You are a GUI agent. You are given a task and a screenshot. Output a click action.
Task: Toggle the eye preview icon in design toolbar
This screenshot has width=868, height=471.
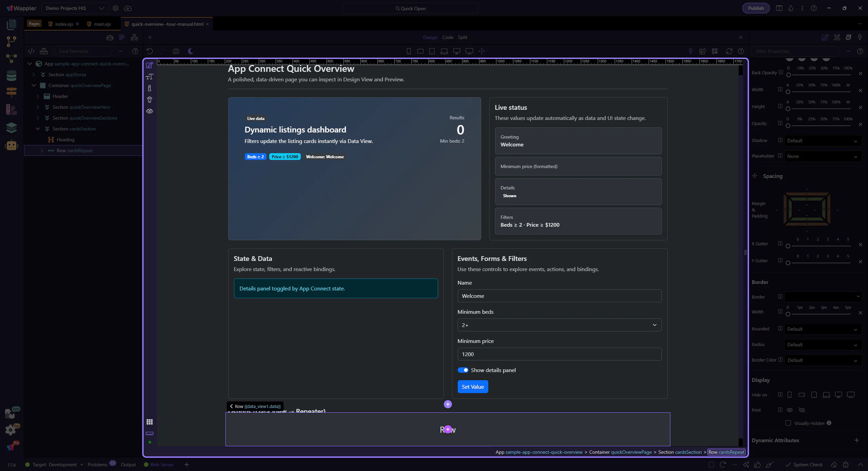click(150, 111)
